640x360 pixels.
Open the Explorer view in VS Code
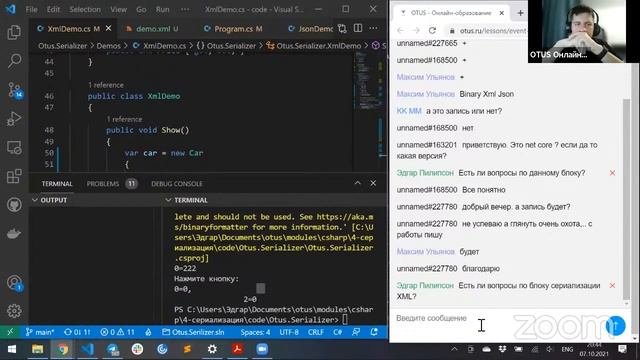click(14, 32)
